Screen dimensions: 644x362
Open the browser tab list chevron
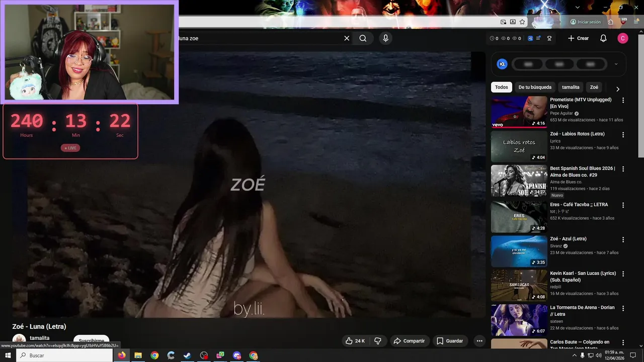[x=578, y=7]
